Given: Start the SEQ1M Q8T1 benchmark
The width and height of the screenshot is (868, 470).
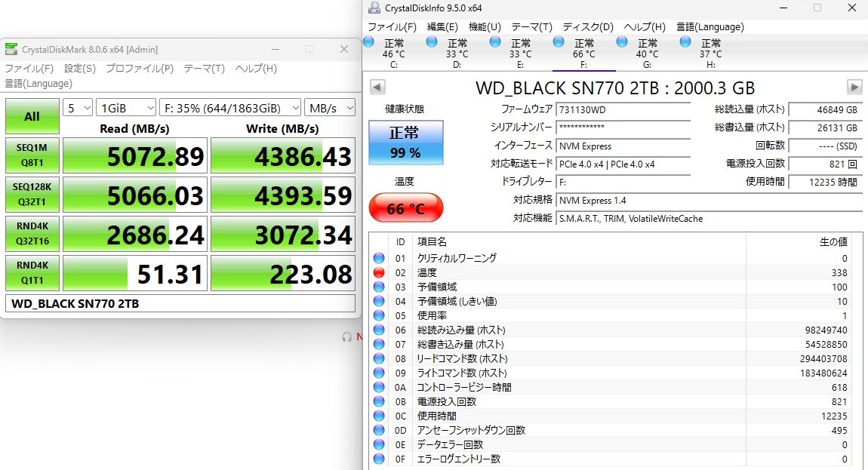Looking at the screenshot, I should tap(32, 155).
